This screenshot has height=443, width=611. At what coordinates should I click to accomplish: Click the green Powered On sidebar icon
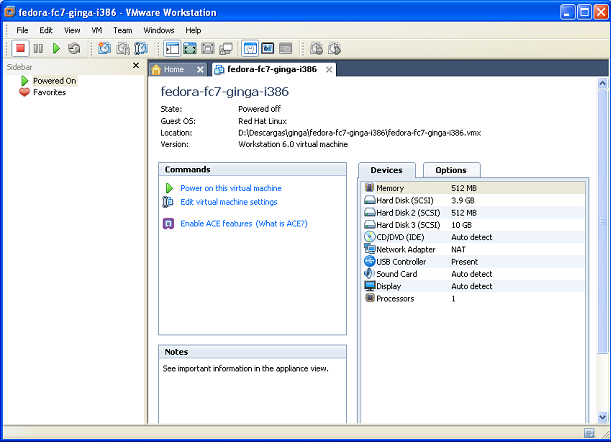pyautogui.click(x=25, y=81)
